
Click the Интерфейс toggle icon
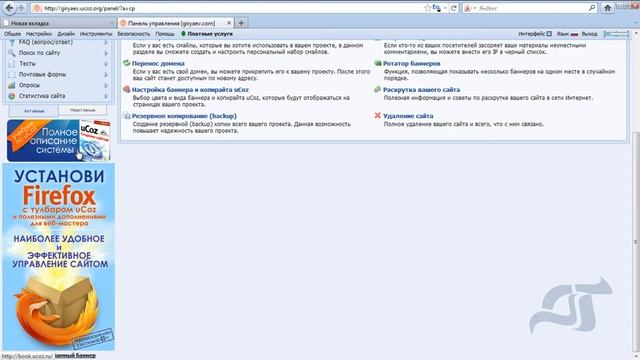click(549, 34)
